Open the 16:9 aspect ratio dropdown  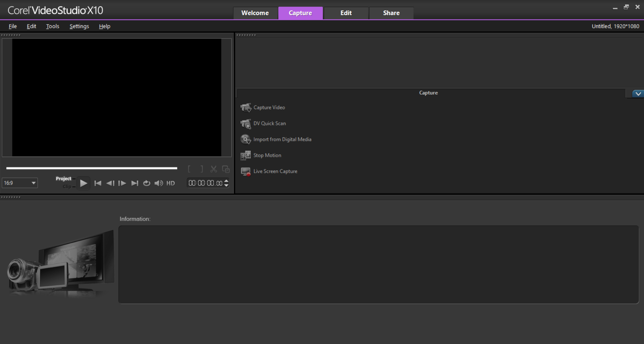click(x=20, y=183)
